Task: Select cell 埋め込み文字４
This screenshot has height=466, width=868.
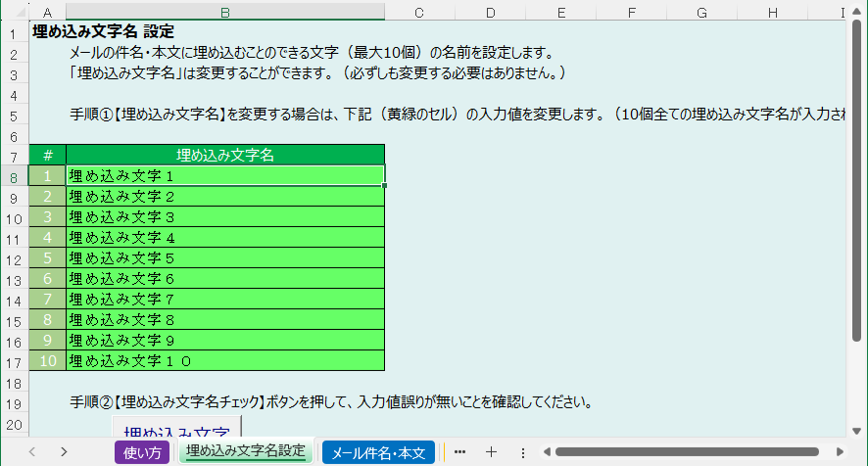Action: point(225,237)
